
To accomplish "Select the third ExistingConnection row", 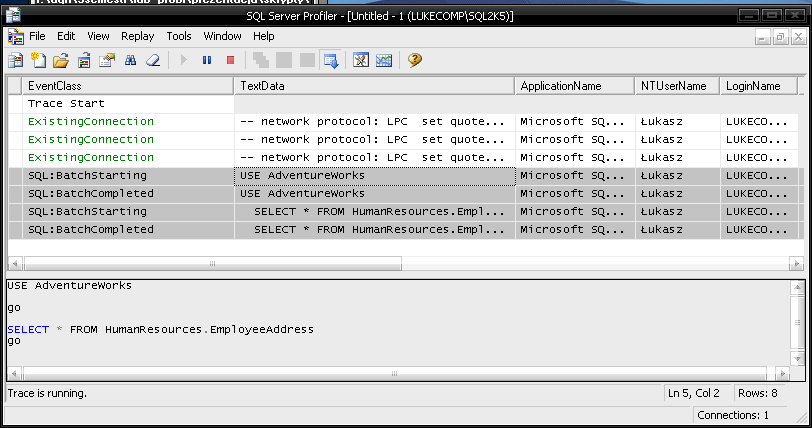I will click(404, 158).
